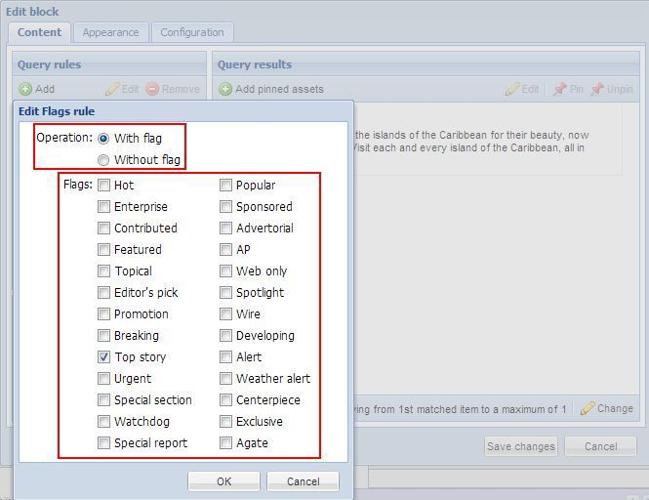The image size is (649, 500).
Task: Check the Weather alert flag
Action: coord(226,379)
